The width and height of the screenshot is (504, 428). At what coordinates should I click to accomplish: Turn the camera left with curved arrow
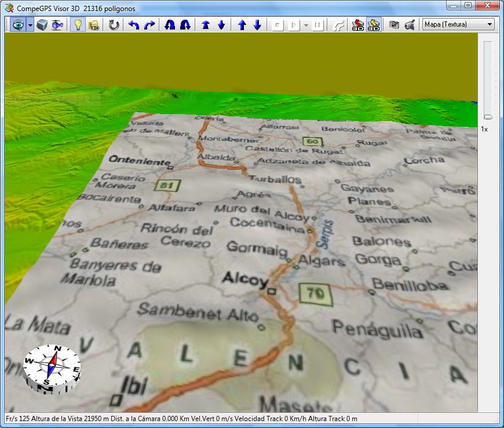click(x=134, y=25)
